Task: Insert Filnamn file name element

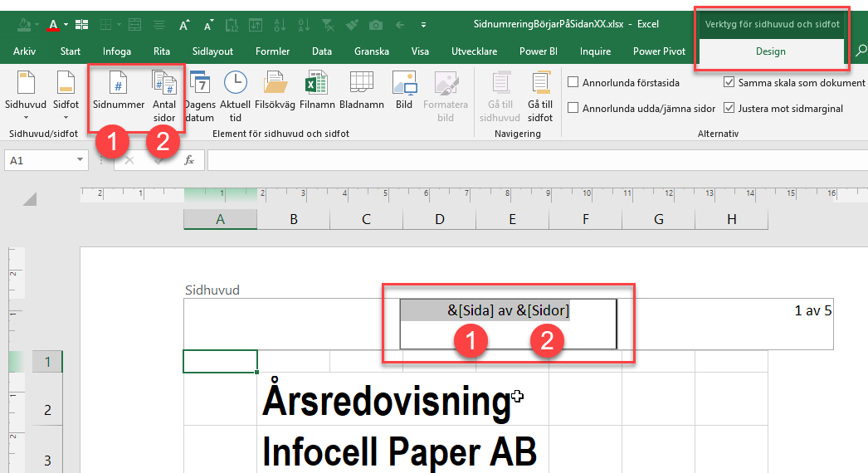Action: coord(317,90)
